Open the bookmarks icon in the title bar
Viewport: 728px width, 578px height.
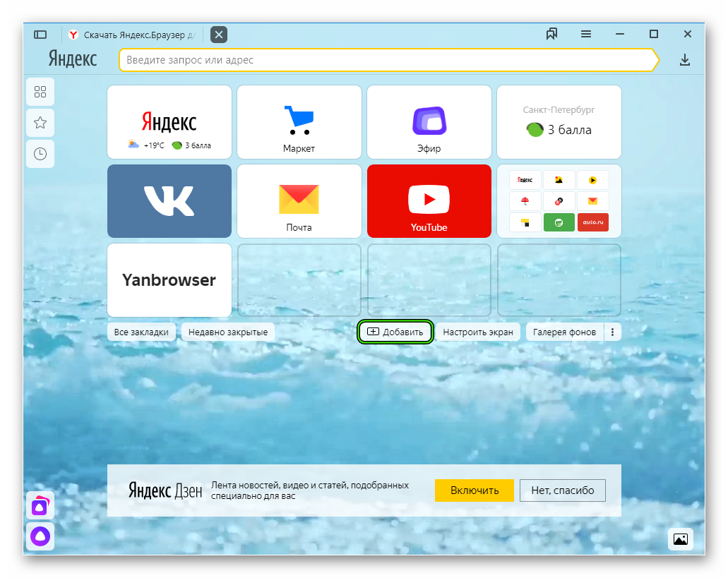pos(551,34)
